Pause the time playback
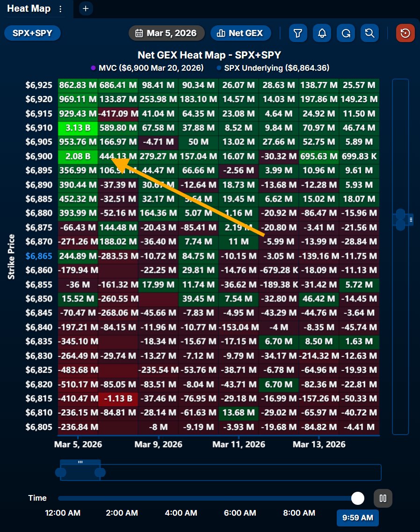This screenshot has width=420, height=532. point(383,498)
